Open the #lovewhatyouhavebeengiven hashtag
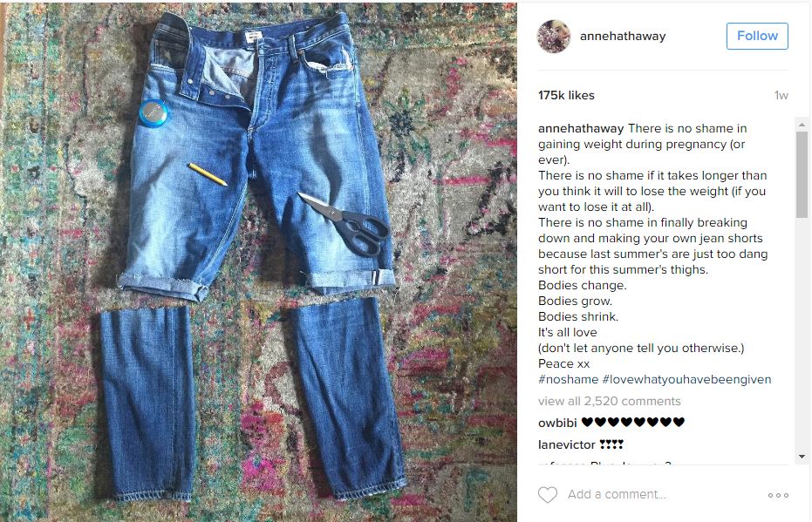The image size is (812, 522). coord(686,379)
